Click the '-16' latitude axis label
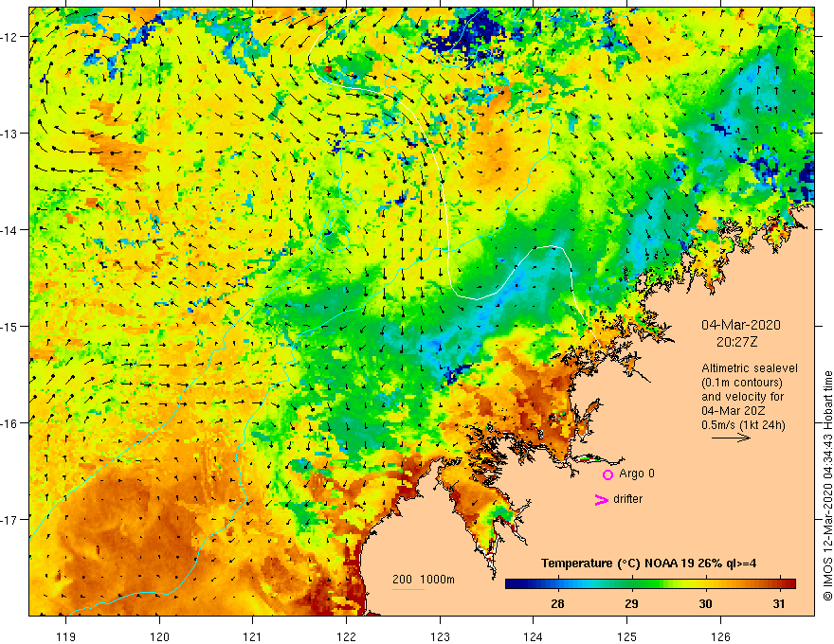The height and width of the screenshot is (644, 834). click(x=9, y=423)
